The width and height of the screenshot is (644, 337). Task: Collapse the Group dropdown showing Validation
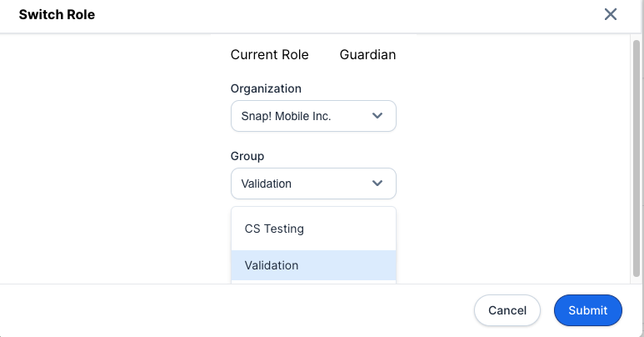312,184
